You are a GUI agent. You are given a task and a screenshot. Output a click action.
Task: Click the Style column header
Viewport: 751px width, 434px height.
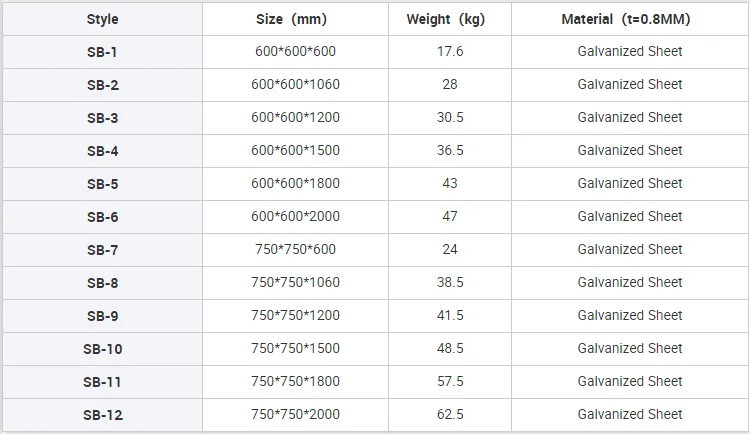tap(102, 19)
